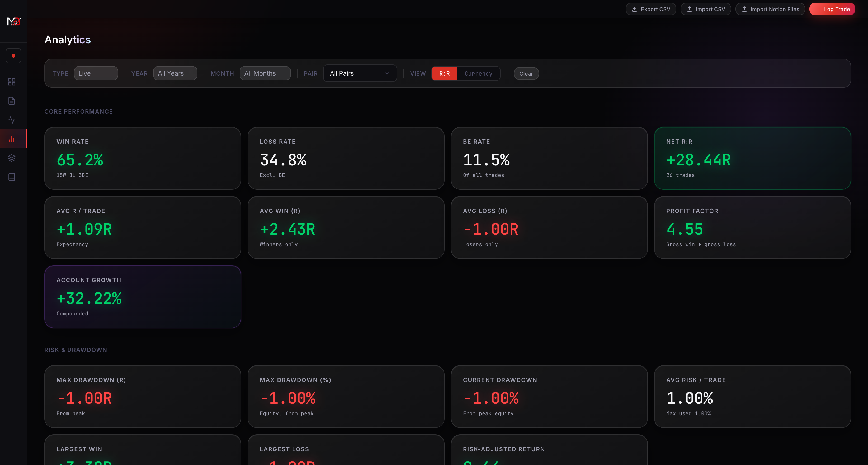Click the Largest Loss label

click(x=284, y=449)
